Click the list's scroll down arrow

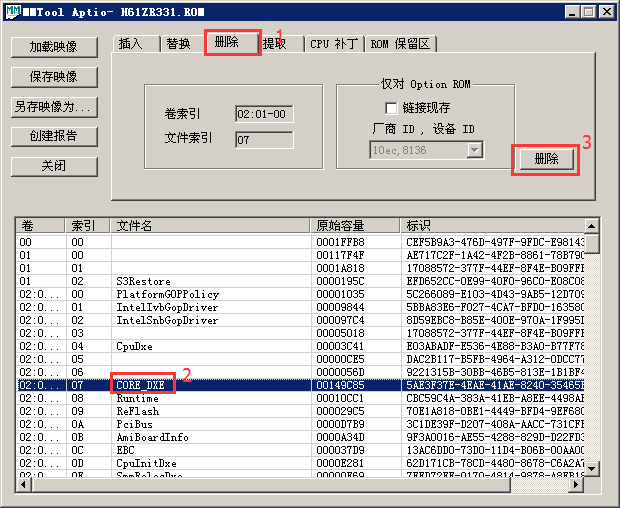pyautogui.click(x=592, y=469)
